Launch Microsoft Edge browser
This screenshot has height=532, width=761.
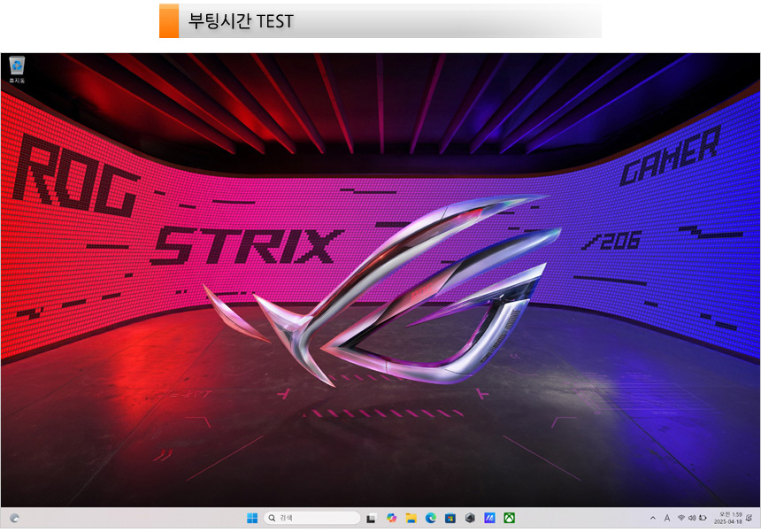coord(431,518)
